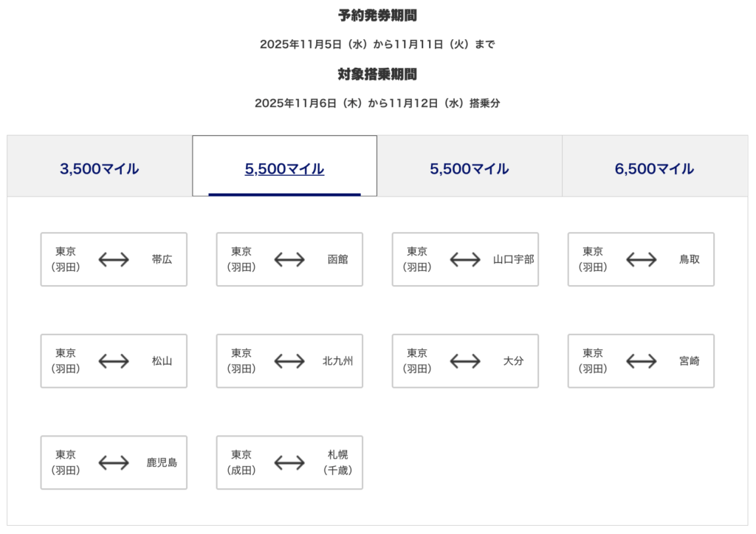Click the bidirectional arrow beside 函館

coord(289,259)
